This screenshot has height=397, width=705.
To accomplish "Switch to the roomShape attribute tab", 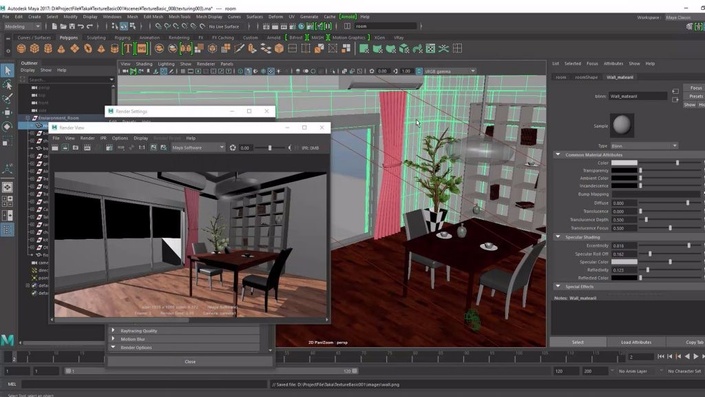I will click(x=586, y=77).
